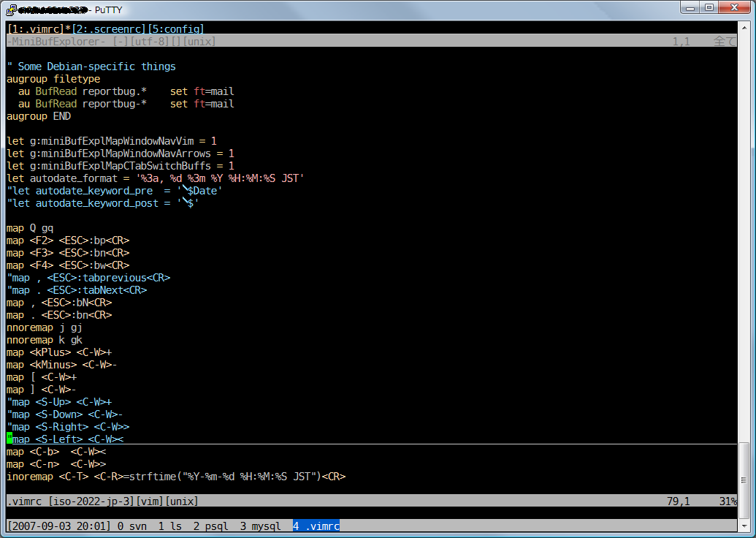Click the scrollbar up arrow
Screen dimensions: 756x538
744,29
